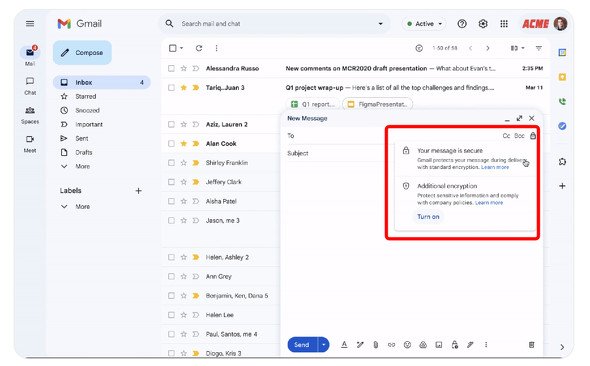590x366 pixels.
Task: Open formatting options in compose toolbar
Action: (344, 345)
